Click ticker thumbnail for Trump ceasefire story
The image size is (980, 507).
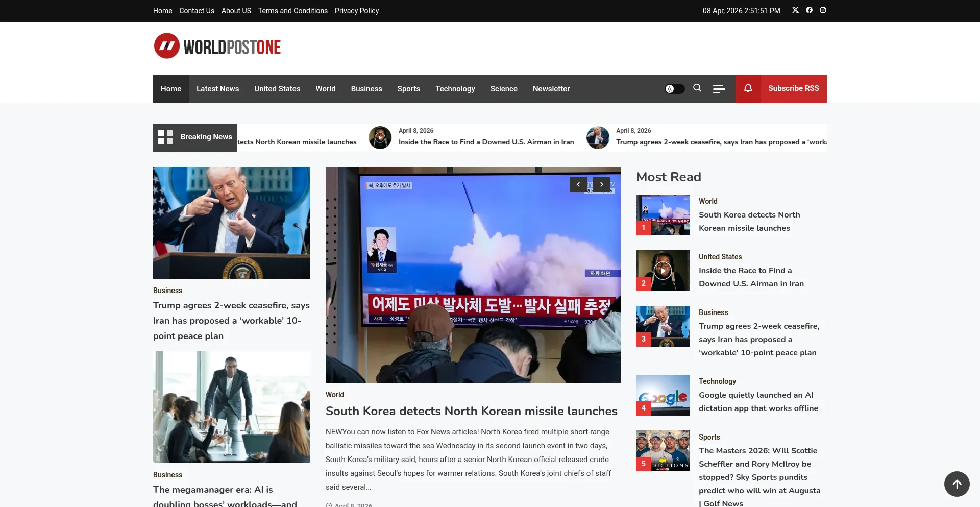(598, 138)
